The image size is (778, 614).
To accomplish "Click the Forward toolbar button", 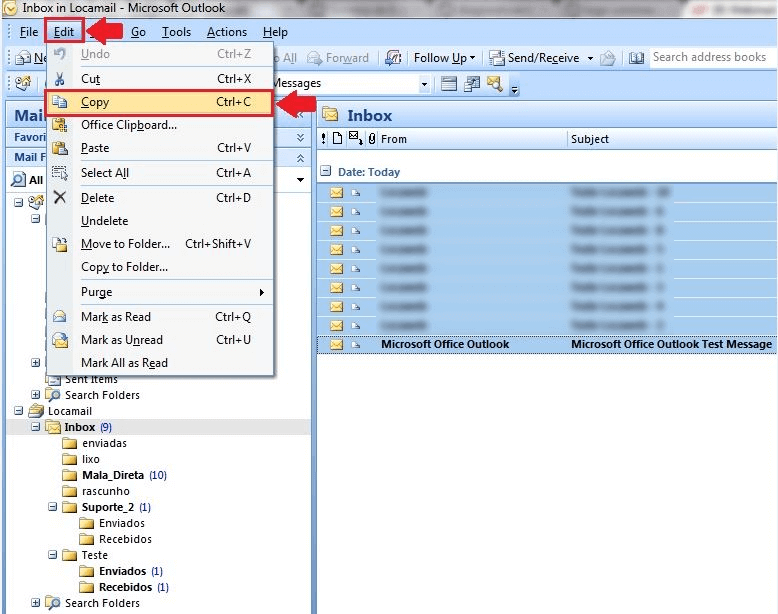I will click(338, 58).
